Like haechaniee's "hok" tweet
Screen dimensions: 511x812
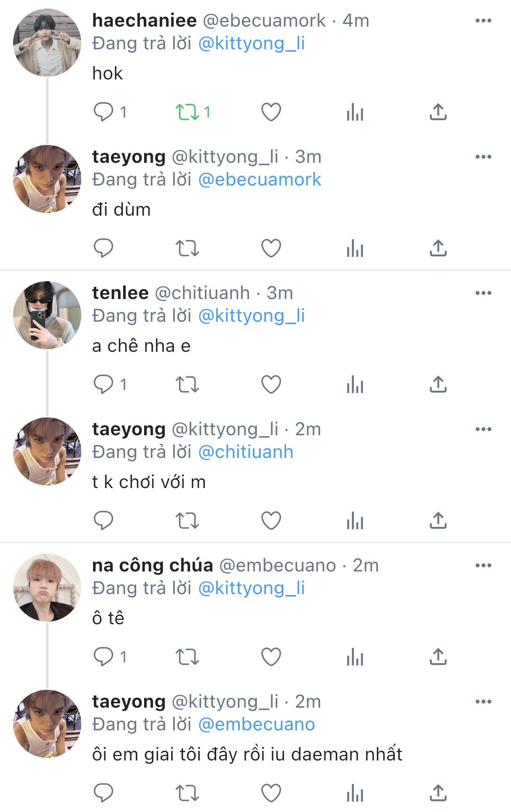[271, 112]
